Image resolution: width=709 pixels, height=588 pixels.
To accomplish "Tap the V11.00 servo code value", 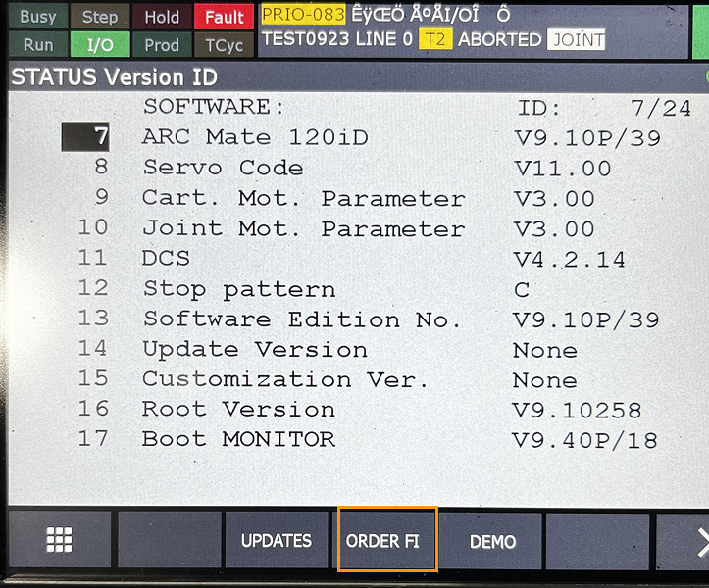I will [x=563, y=169].
